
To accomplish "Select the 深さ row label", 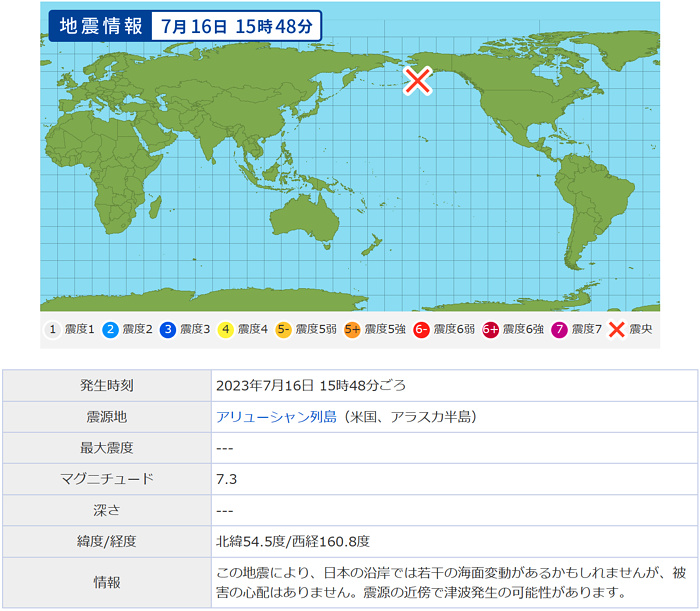I will click(107, 511).
